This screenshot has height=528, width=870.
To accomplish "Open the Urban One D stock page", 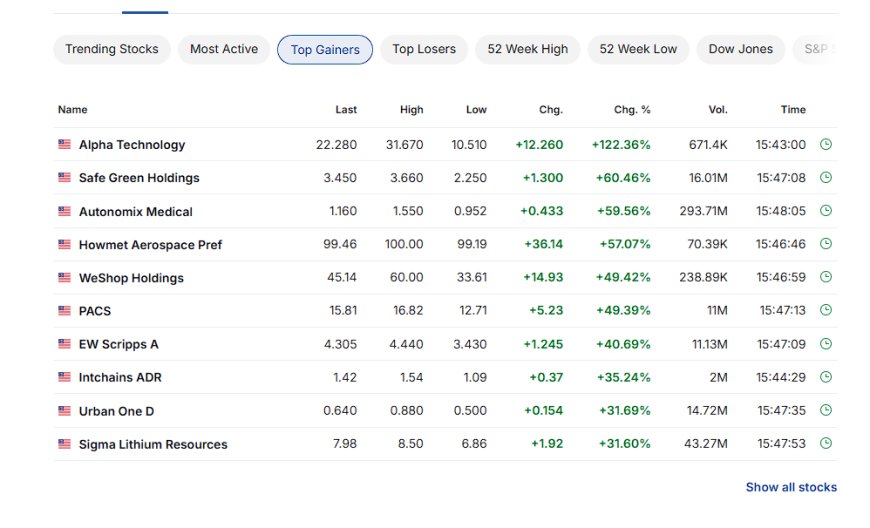I will [x=117, y=412].
